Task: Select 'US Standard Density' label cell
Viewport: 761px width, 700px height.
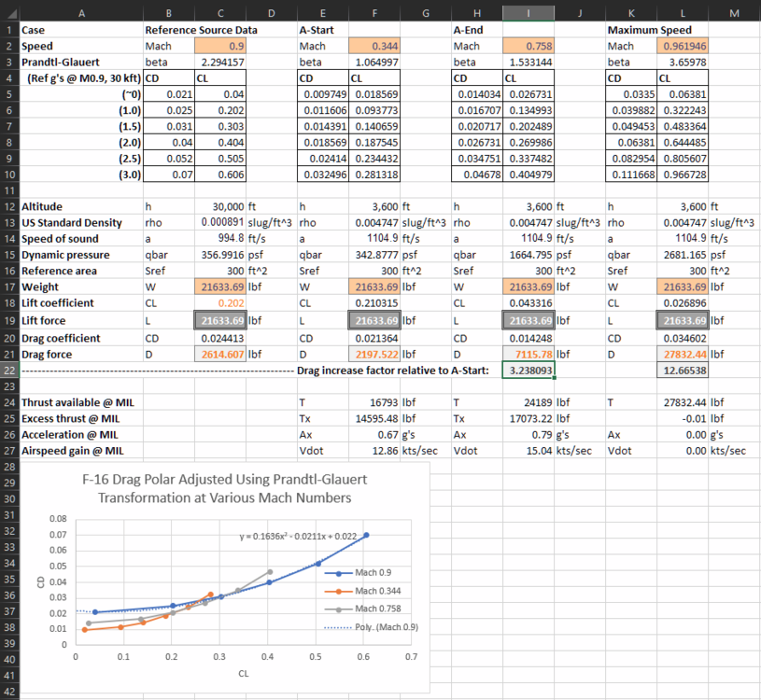Action: point(81,223)
